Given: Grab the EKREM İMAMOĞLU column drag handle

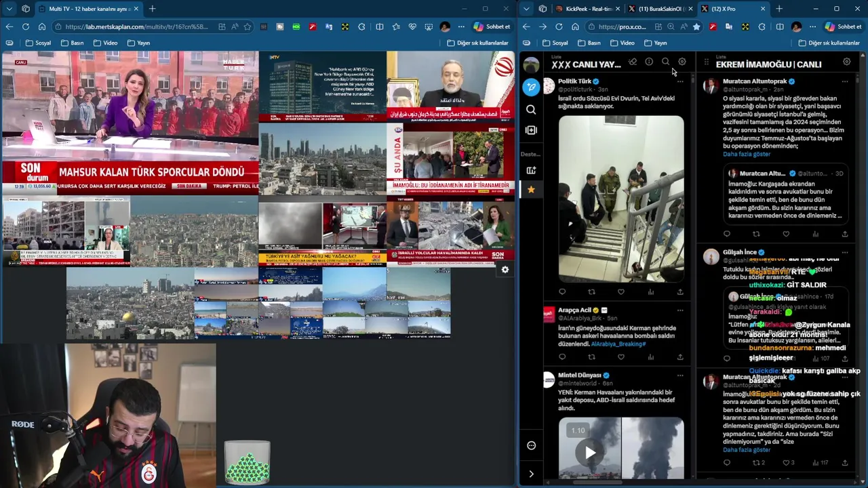Looking at the screenshot, I should 706,62.
